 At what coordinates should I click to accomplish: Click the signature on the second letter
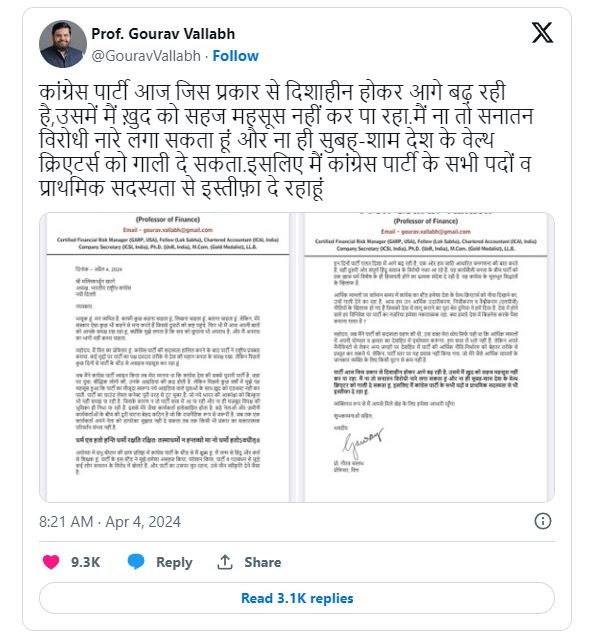[x=363, y=443]
